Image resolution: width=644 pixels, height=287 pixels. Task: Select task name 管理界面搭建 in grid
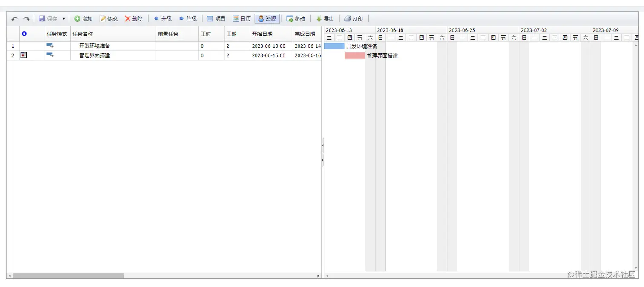(x=95, y=55)
